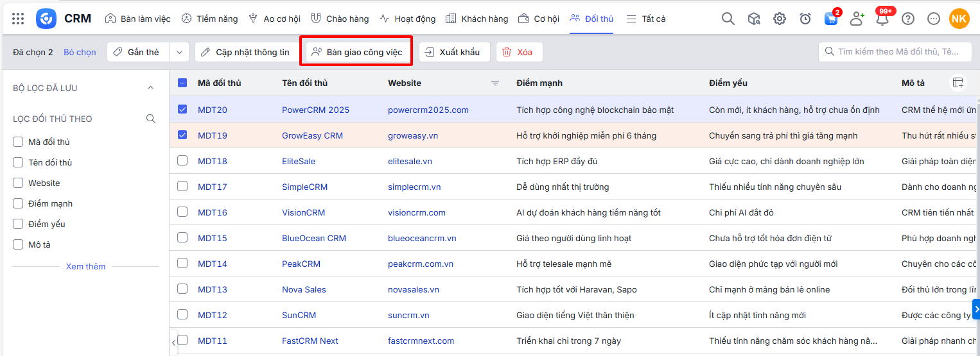Enable the Website filter checkbox
The height and width of the screenshot is (356, 980).
point(18,183)
